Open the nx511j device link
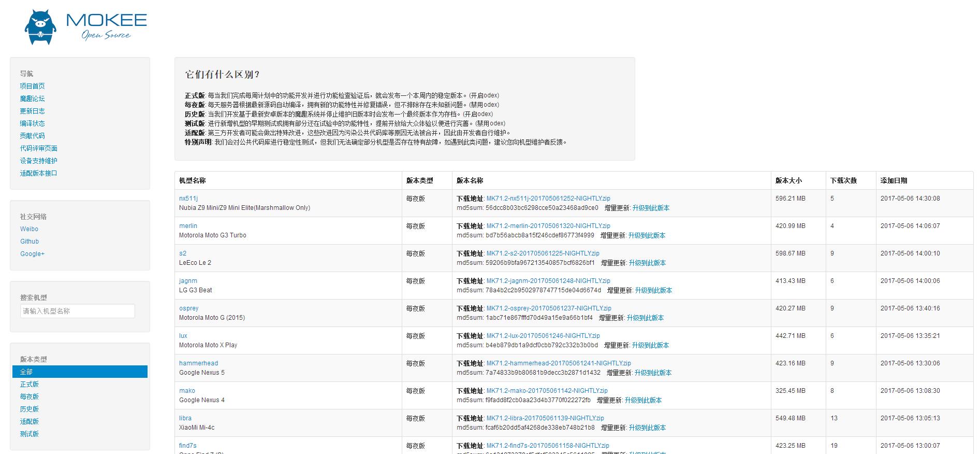Screen dimensions: 980x454 point(188,198)
